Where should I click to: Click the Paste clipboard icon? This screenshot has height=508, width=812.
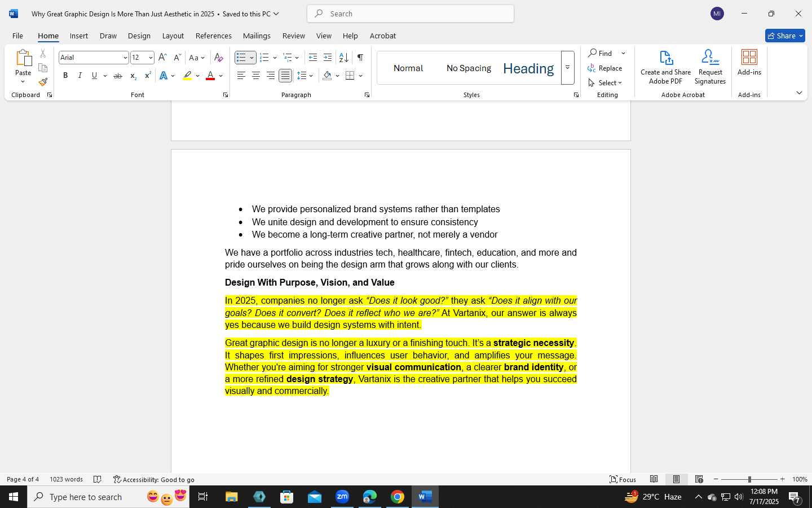tap(23, 58)
